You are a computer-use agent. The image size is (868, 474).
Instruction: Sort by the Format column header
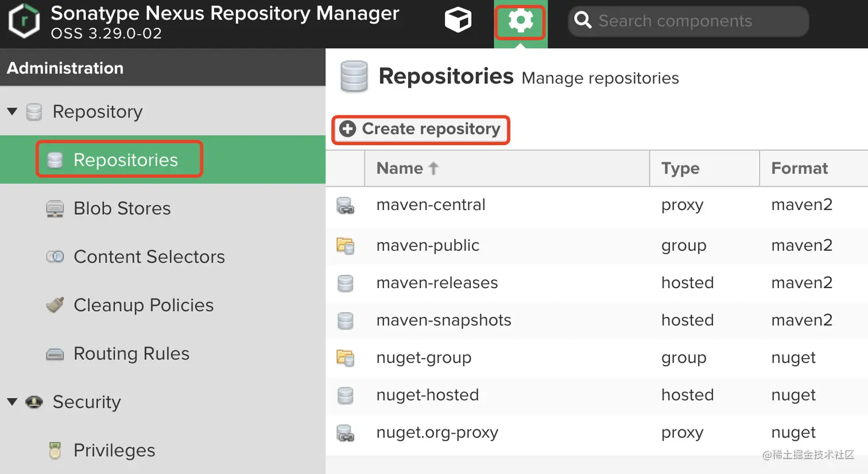click(x=813, y=168)
